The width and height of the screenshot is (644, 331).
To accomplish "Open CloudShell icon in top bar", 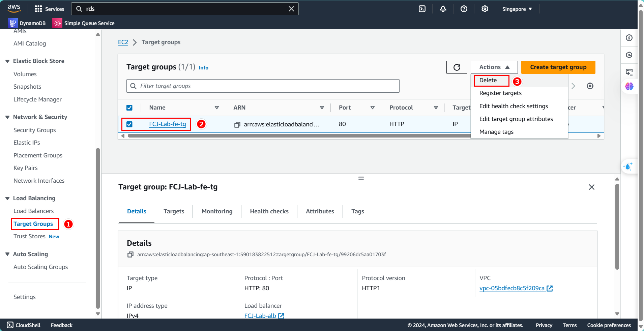I will coord(422,9).
